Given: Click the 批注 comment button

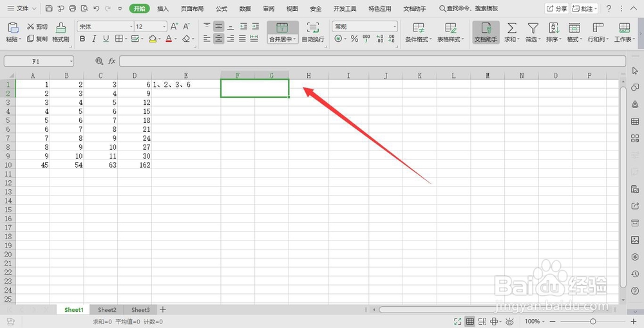Looking at the screenshot, I should [585, 8].
